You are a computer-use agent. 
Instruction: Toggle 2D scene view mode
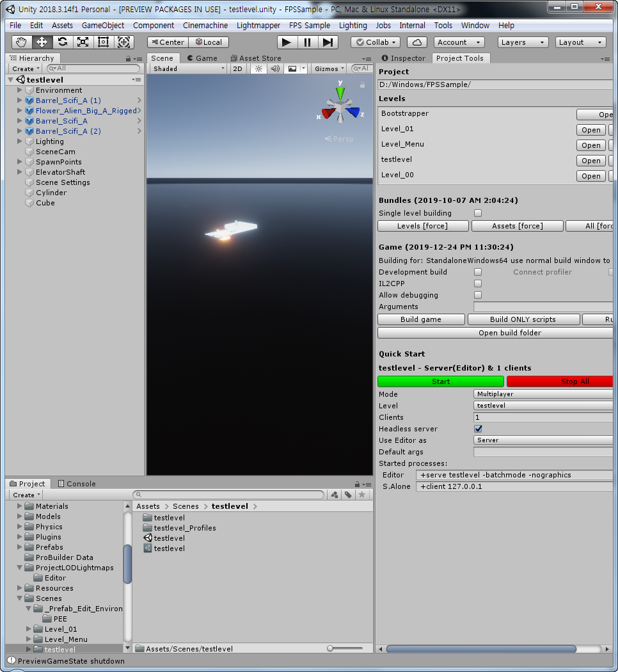(238, 68)
